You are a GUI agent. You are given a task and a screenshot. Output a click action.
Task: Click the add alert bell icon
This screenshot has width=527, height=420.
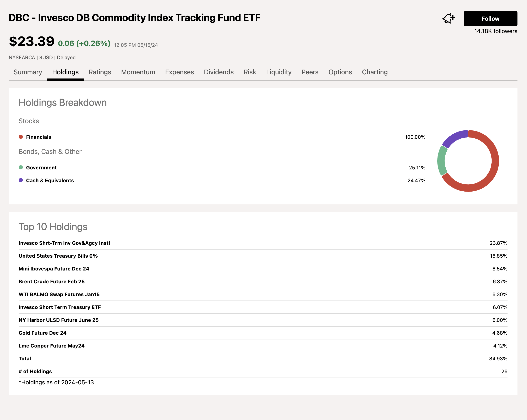pyautogui.click(x=448, y=19)
